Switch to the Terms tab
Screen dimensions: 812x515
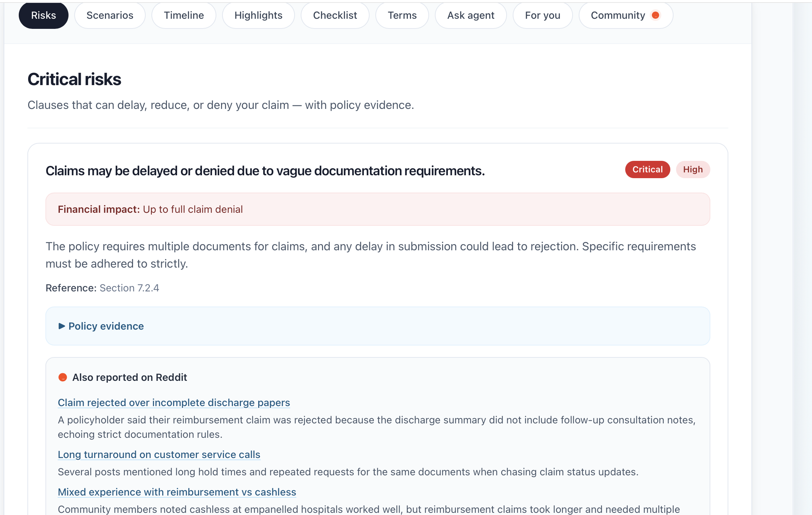(x=402, y=15)
